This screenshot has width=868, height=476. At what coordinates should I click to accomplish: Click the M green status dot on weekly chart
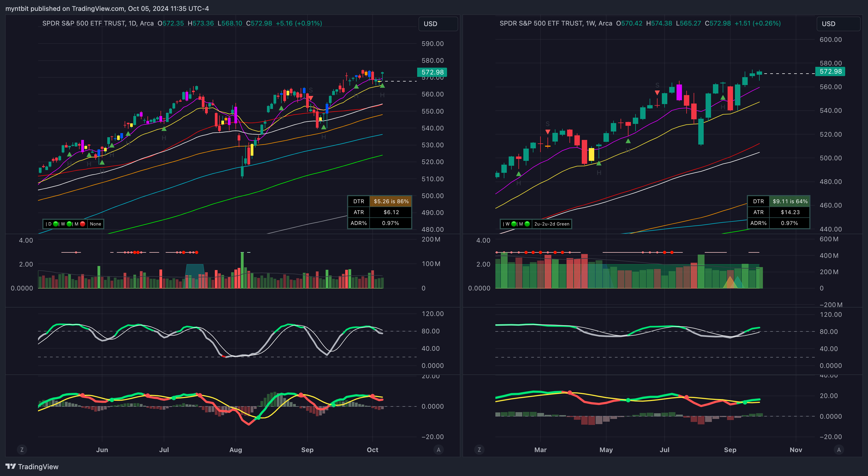click(527, 224)
